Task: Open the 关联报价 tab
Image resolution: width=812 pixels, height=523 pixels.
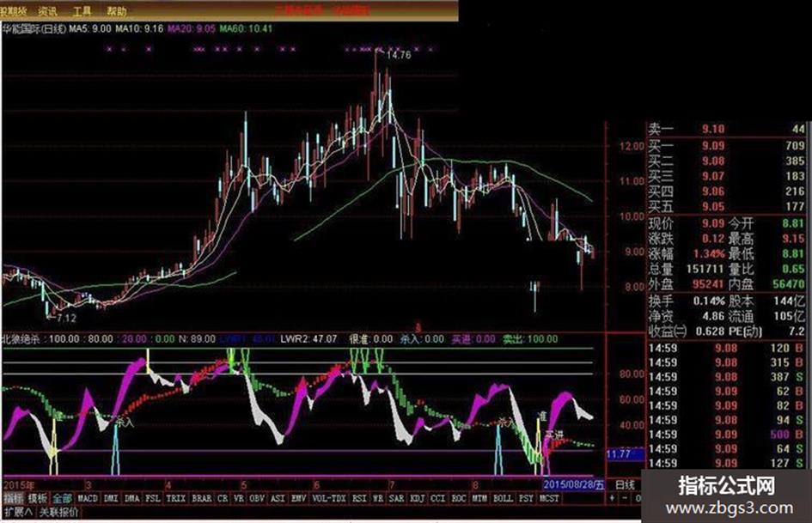Action: click(x=59, y=512)
